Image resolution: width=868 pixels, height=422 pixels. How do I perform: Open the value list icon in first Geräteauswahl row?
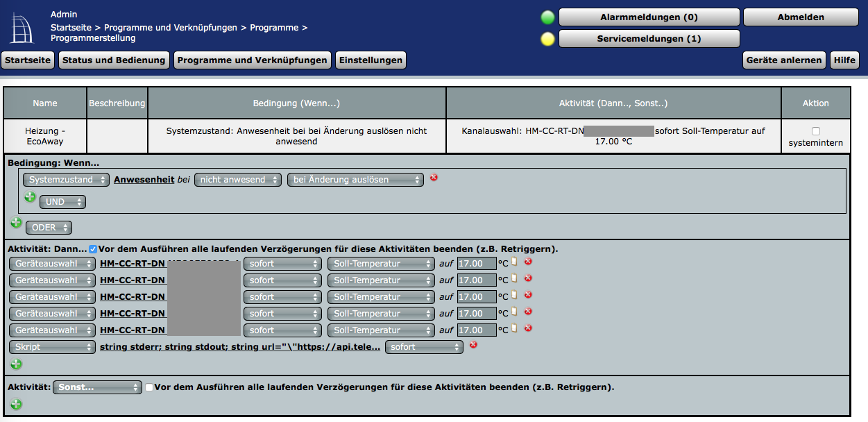click(x=515, y=262)
